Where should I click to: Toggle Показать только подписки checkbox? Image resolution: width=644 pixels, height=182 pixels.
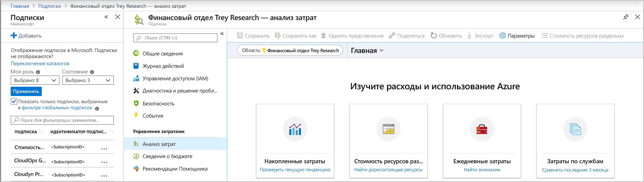(14, 101)
